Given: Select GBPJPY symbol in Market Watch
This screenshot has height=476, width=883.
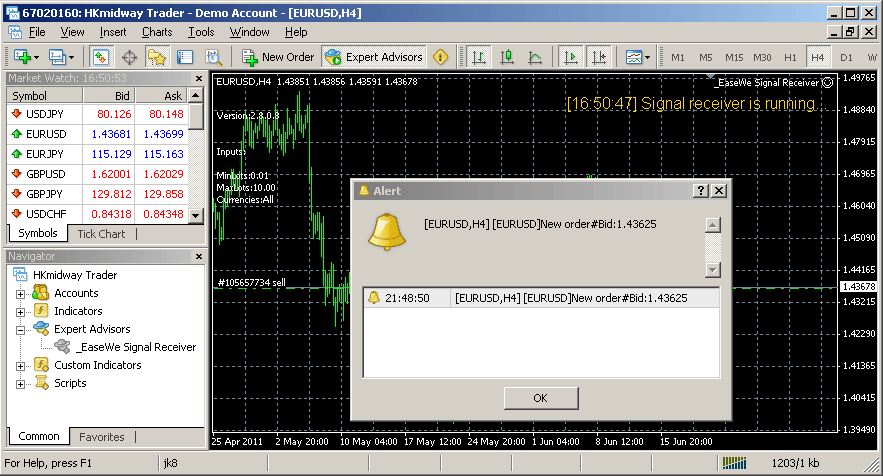Looking at the screenshot, I should tap(44, 194).
